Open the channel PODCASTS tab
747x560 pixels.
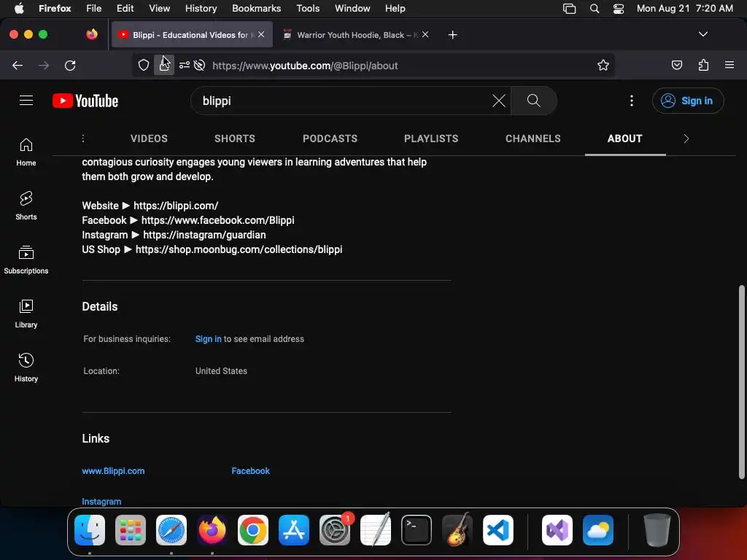click(x=330, y=139)
